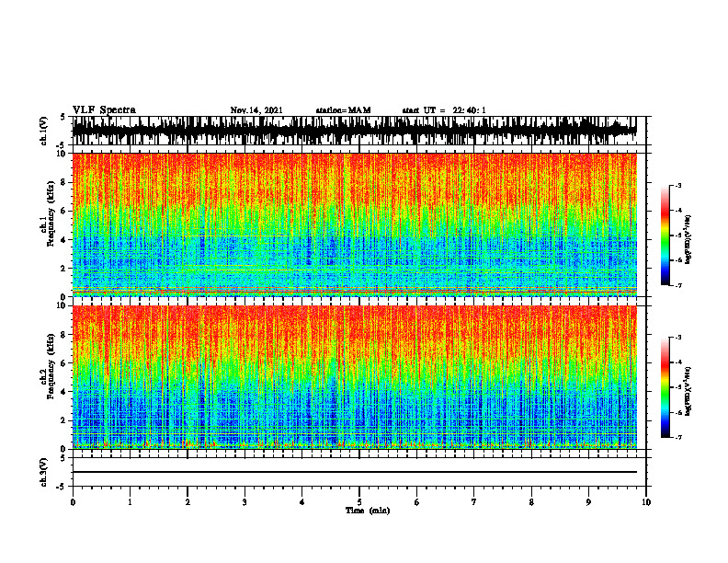
Task: Click time axis tick label 8
Action: 531,502
